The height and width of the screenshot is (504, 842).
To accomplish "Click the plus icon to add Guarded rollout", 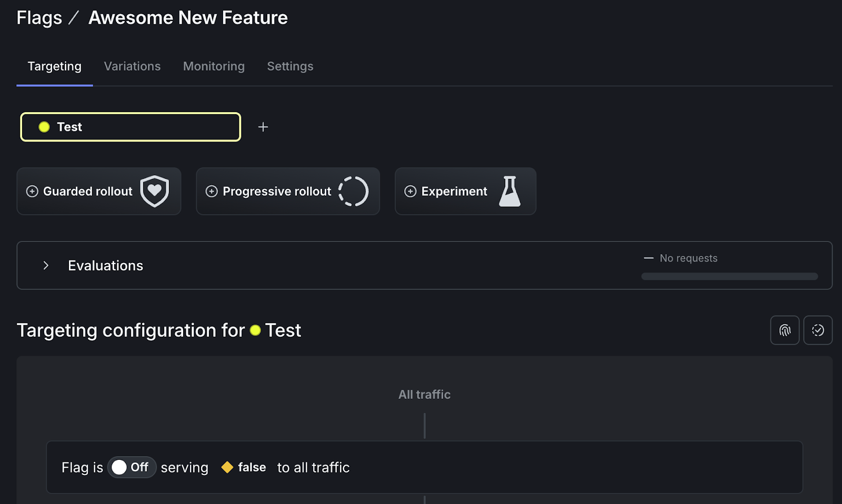I will click(32, 191).
